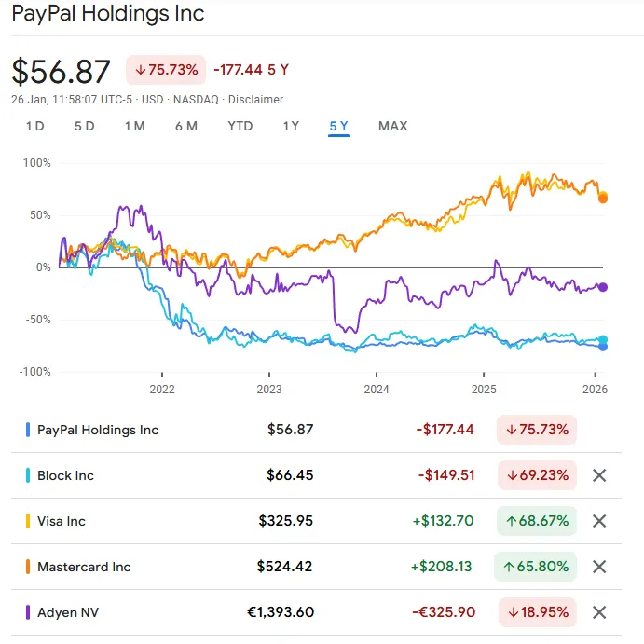Open the Disclaimer link

255,100
